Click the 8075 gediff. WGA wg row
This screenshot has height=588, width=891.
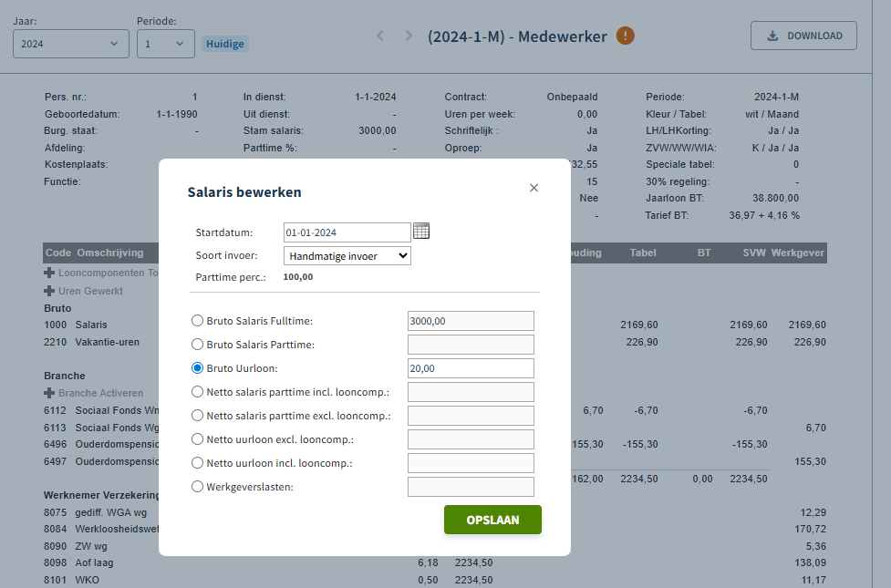click(x=435, y=512)
